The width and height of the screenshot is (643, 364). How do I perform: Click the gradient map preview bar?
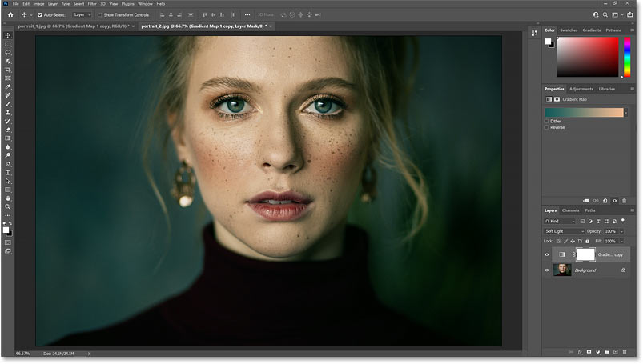pos(584,112)
